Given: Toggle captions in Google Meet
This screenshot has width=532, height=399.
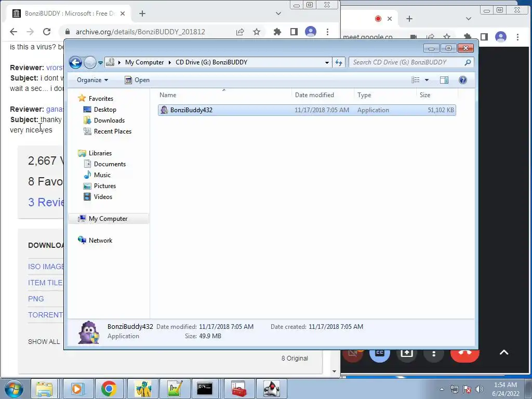Looking at the screenshot, I should (x=380, y=353).
